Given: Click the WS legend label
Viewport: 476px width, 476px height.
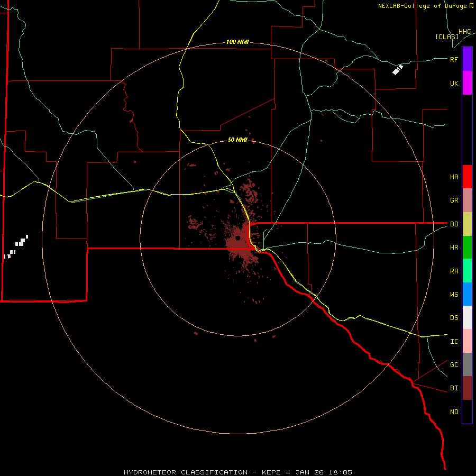Looking at the screenshot, I should 454,294.
